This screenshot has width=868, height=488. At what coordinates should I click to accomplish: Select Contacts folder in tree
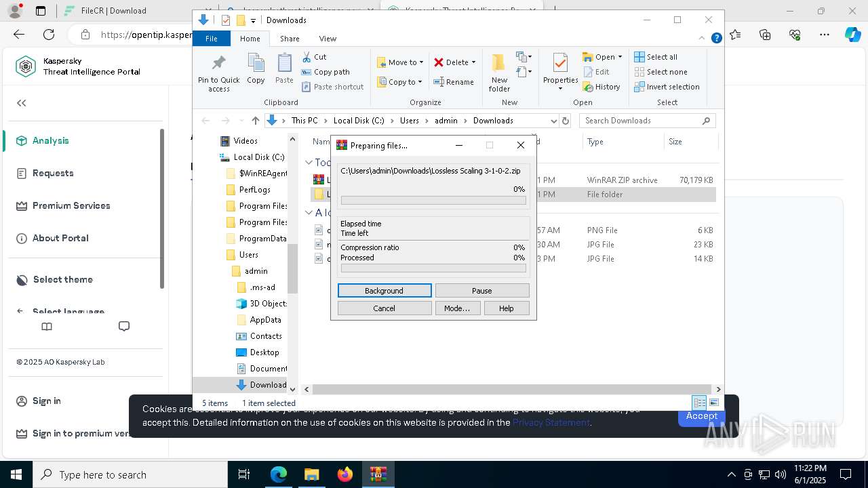pyautogui.click(x=265, y=336)
